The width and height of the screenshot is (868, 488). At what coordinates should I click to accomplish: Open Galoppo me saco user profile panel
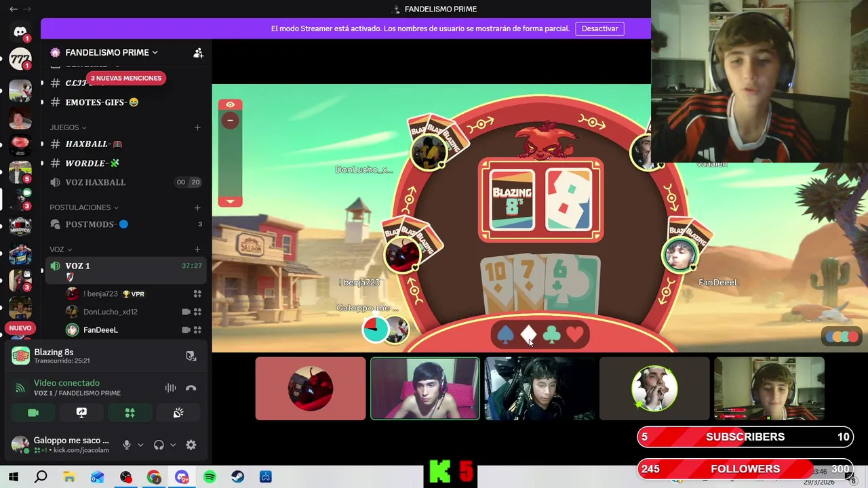point(61,445)
